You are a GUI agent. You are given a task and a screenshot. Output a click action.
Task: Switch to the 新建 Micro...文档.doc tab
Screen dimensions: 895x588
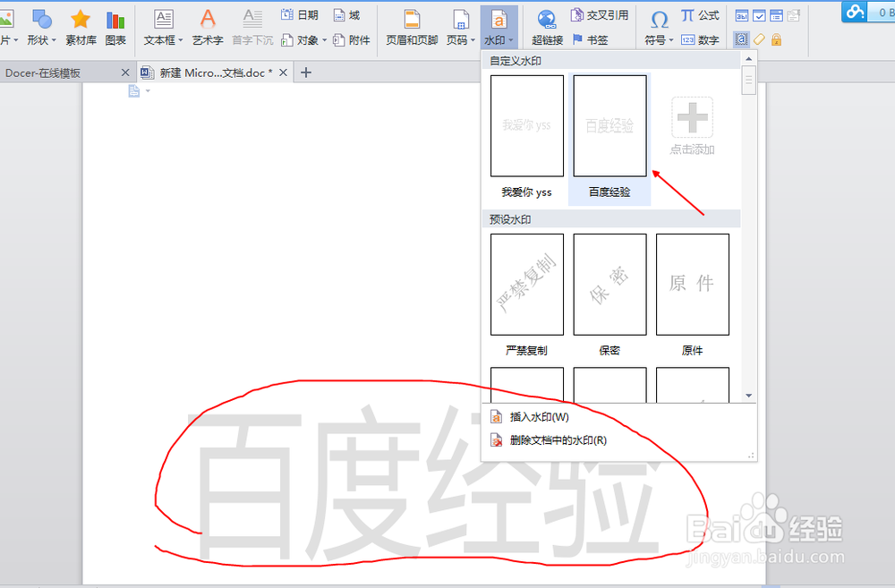pyautogui.click(x=216, y=73)
